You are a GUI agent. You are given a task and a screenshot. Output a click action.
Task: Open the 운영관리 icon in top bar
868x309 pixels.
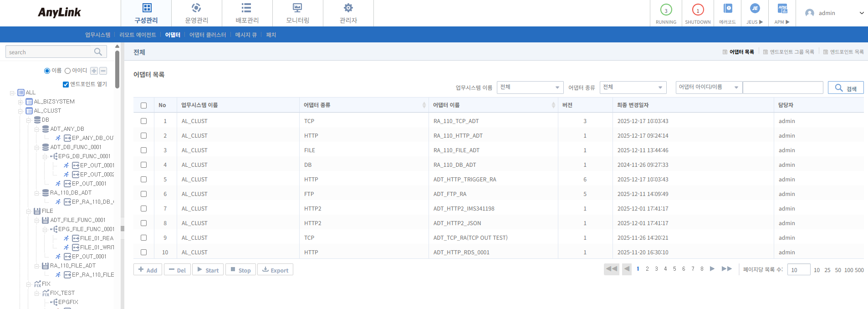point(196,8)
